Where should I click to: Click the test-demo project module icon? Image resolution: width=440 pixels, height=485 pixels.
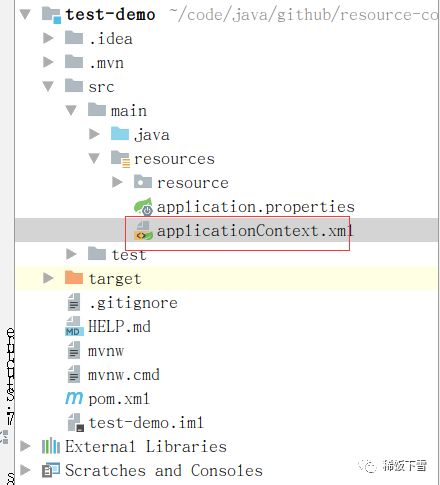(x=51, y=15)
